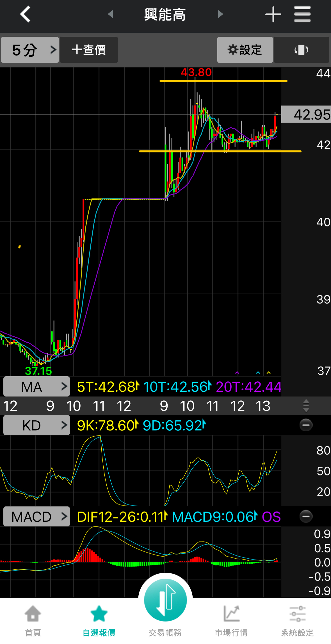
Task: Collapse the KD panel with minus icon
Action: tap(306, 425)
